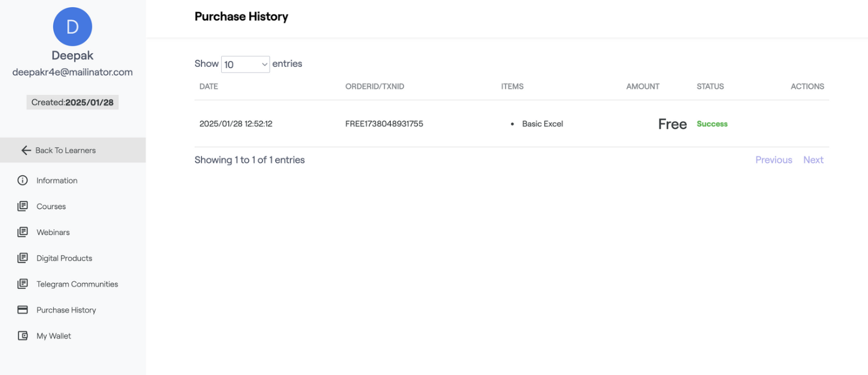The width and height of the screenshot is (868, 375).
Task: Sort table by Date column header
Action: tap(209, 87)
